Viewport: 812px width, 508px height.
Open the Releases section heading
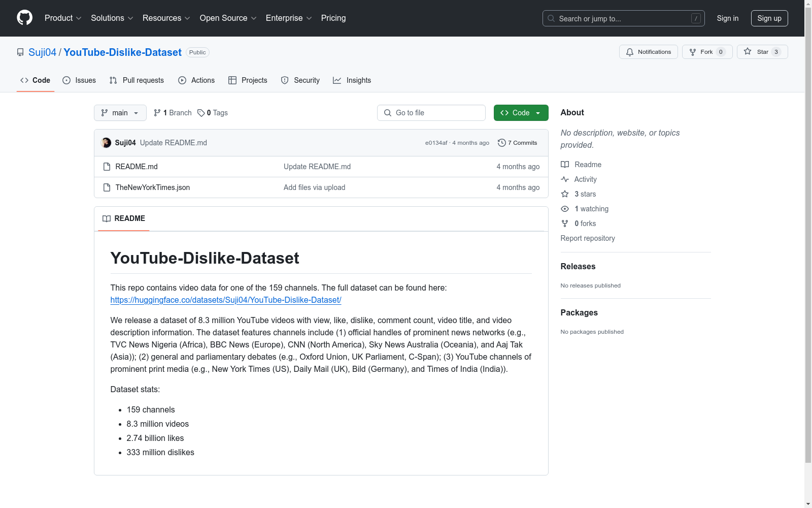point(578,266)
